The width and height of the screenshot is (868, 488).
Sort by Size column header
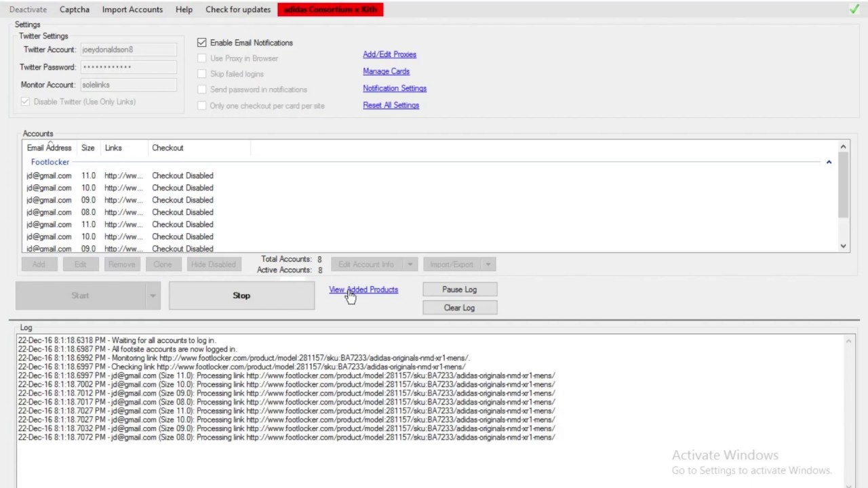pyautogui.click(x=87, y=148)
